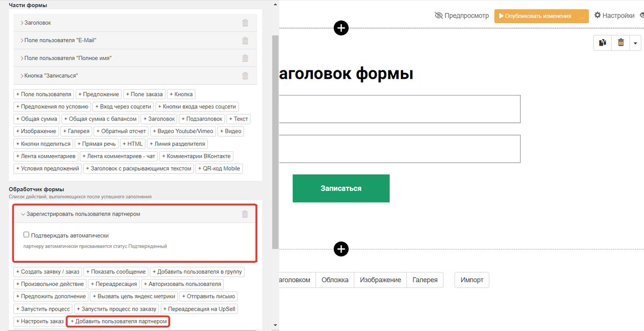Add "Кнопки поделиться" part
Screen dimensions: 644x331
coord(43,144)
